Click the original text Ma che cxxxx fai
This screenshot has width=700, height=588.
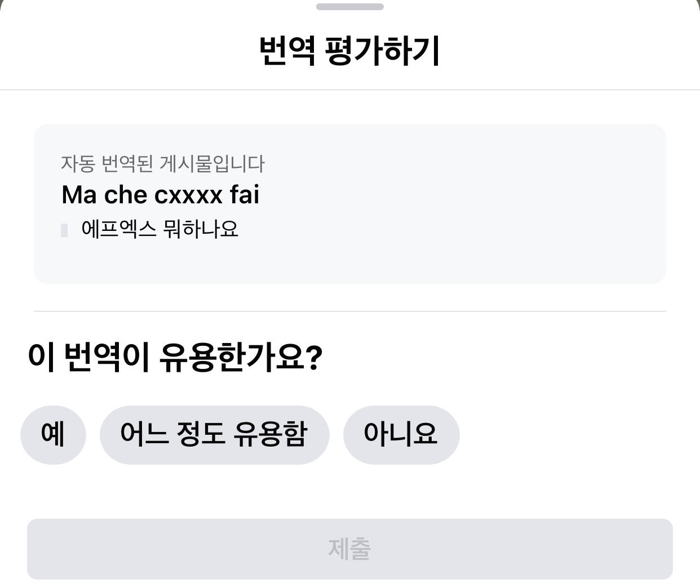pos(161,195)
